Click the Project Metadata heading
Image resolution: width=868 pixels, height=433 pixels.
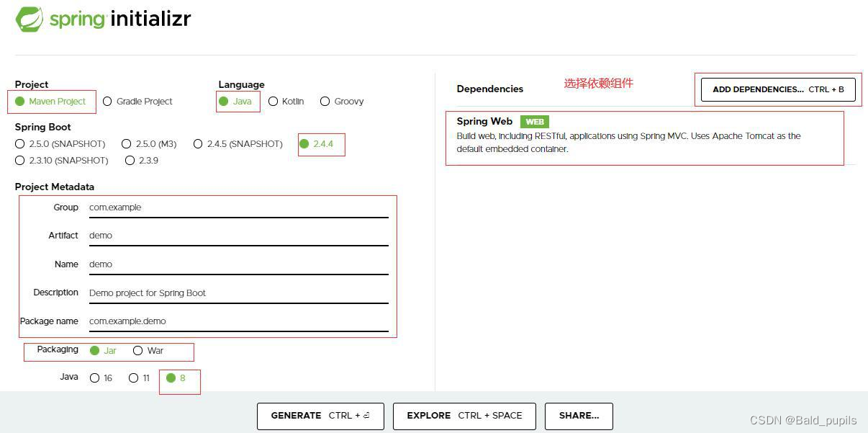[55, 187]
